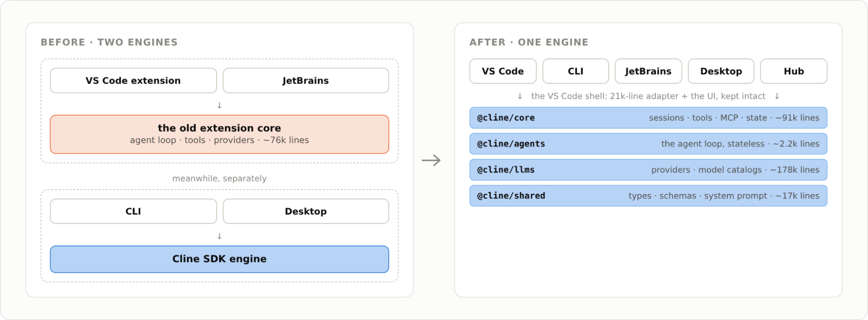868x320 pixels.
Task: Click "agent loop · tools · providers · ~76k lines"
Action: tap(219, 140)
